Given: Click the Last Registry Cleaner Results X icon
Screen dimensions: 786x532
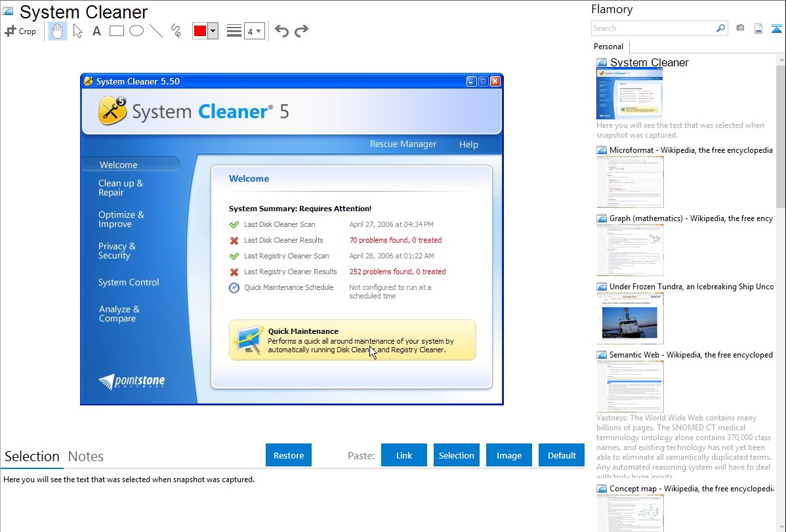Looking at the screenshot, I should pyautogui.click(x=234, y=272).
